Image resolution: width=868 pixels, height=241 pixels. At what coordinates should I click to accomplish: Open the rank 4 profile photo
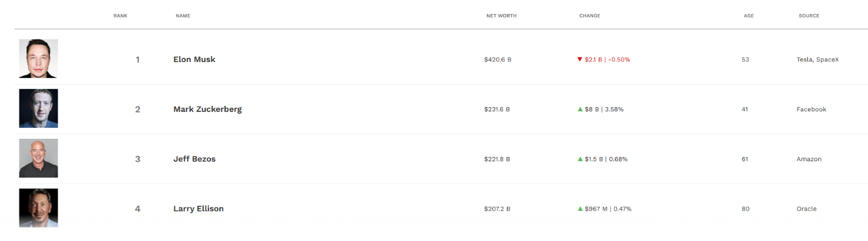38,208
